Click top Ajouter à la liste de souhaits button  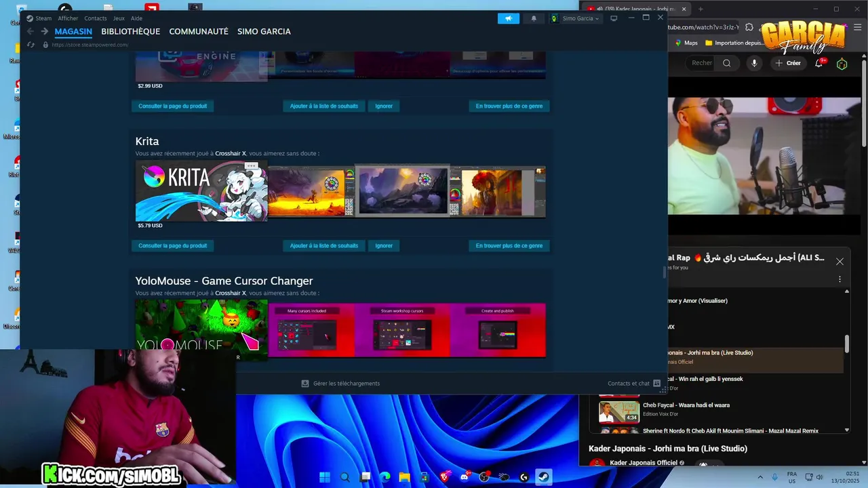click(x=324, y=106)
